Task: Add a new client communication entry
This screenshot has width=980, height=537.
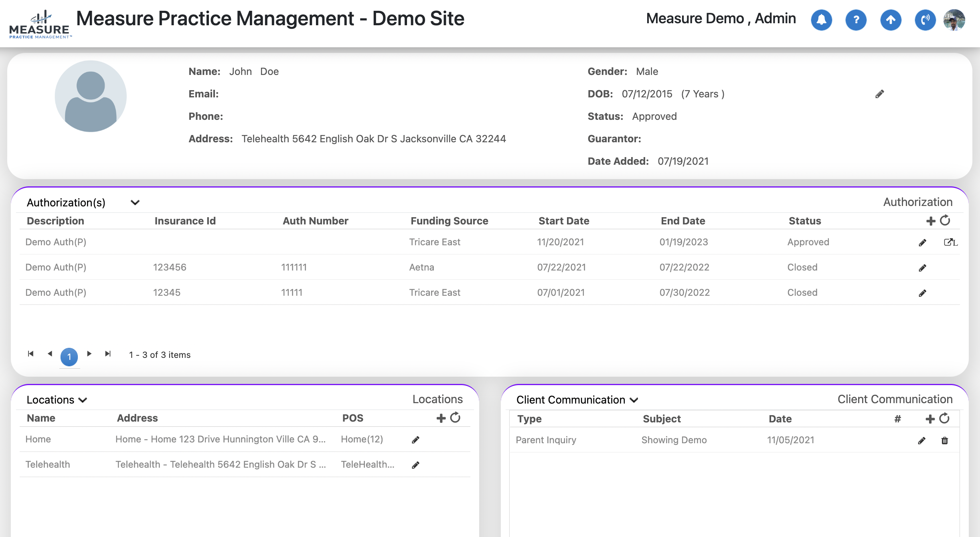Action: [930, 419]
